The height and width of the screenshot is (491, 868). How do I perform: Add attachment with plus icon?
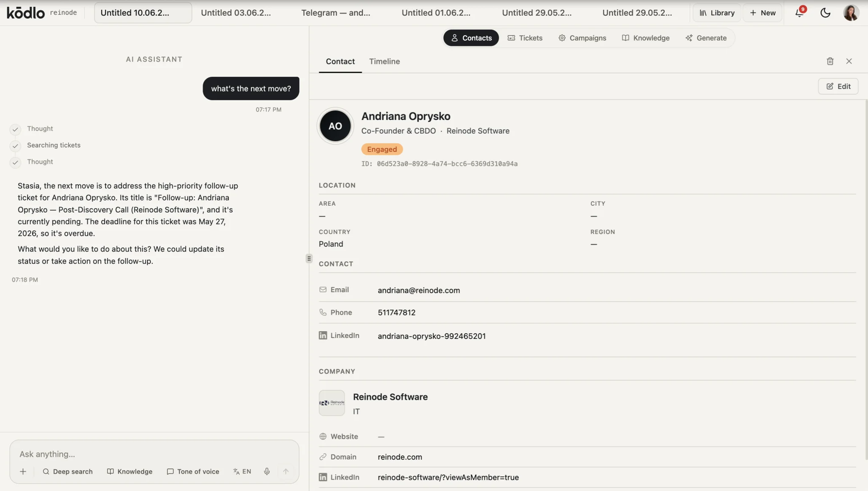pyautogui.click(x=23, y=471)
